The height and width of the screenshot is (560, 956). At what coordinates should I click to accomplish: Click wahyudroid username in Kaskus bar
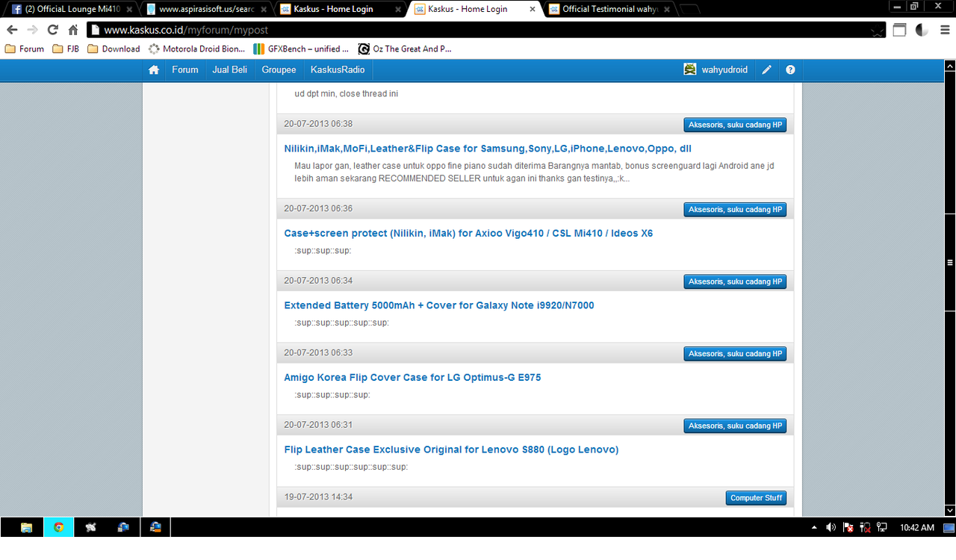[724, 70]
